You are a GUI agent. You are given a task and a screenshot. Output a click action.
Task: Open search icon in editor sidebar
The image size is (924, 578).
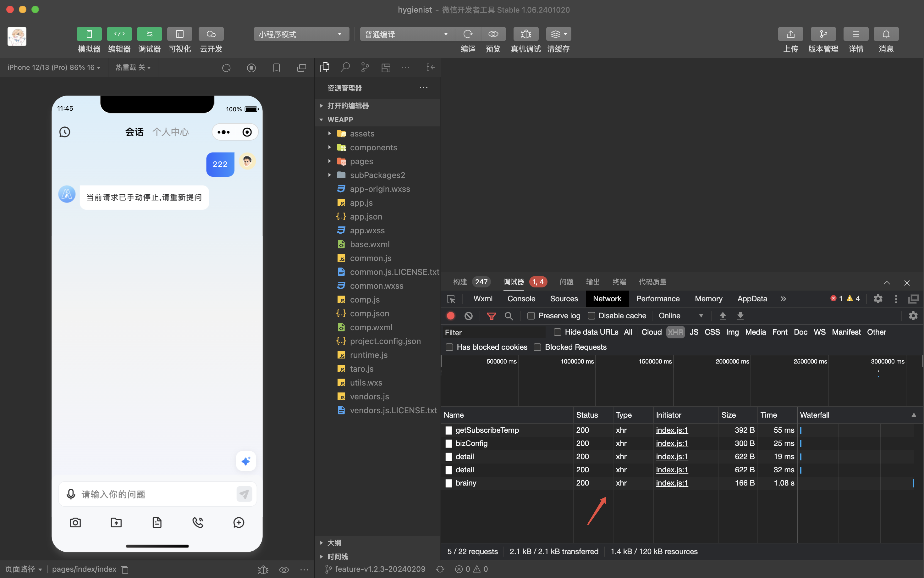pyautogui.click(x=345, y=67)
